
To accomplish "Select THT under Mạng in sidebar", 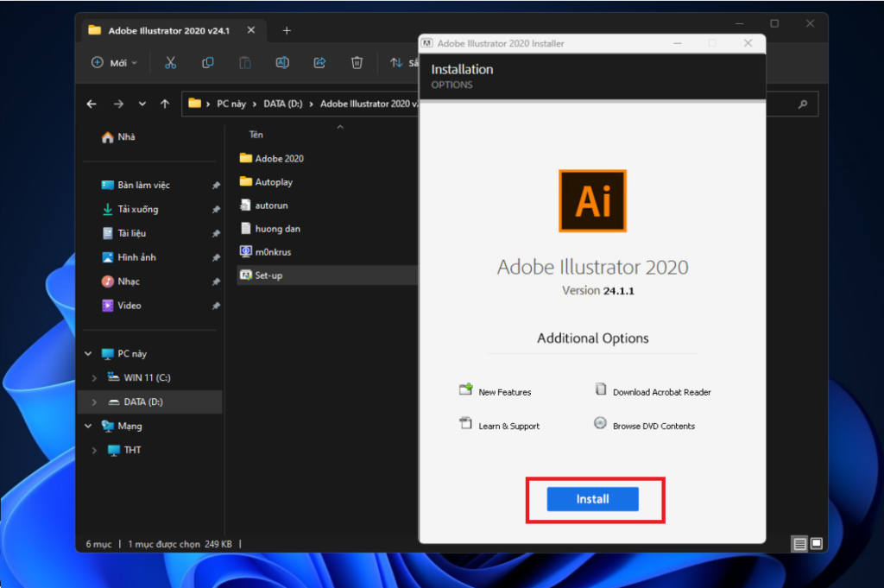I will point(124,450).
